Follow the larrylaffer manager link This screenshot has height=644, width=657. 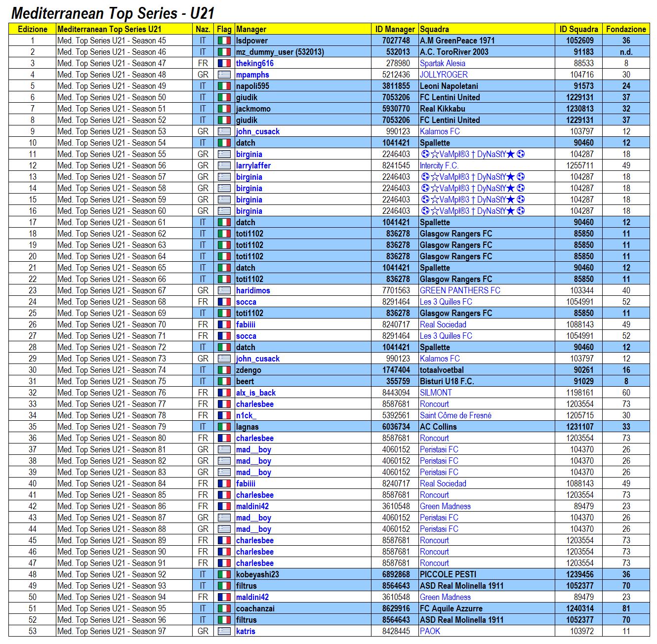click(x=253, y=165)
